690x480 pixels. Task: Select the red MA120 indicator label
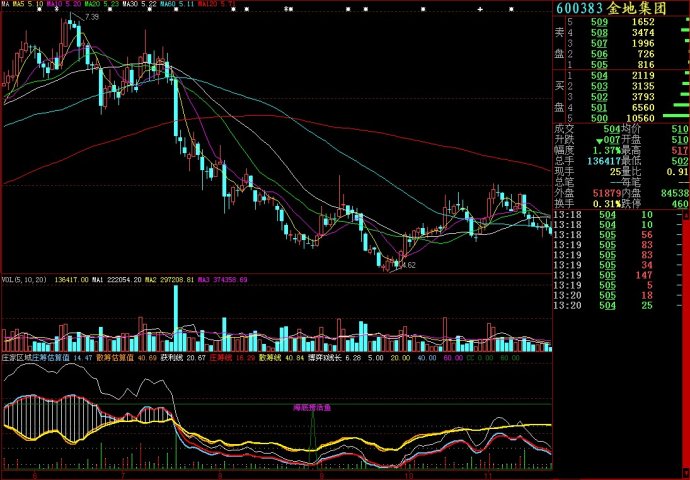pyautogui.click(x=217, y=4)
